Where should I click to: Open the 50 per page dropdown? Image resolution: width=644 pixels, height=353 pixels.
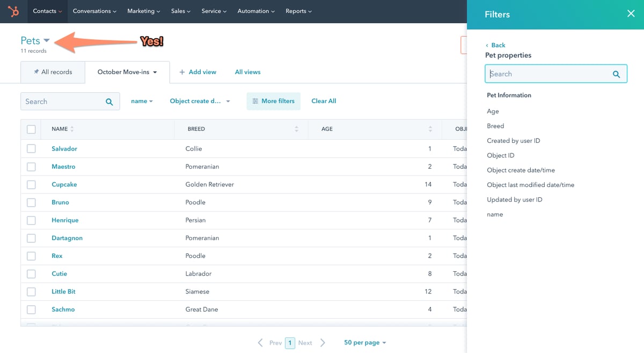[365, 343]
